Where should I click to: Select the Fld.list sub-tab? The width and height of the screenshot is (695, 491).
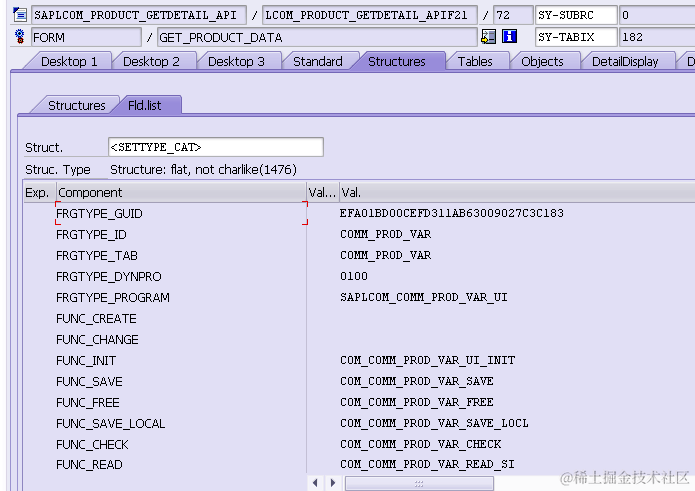pos(144,105)
